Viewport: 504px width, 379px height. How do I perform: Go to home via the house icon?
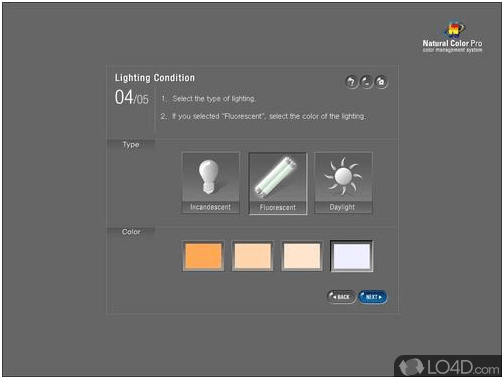click(381, 82)
